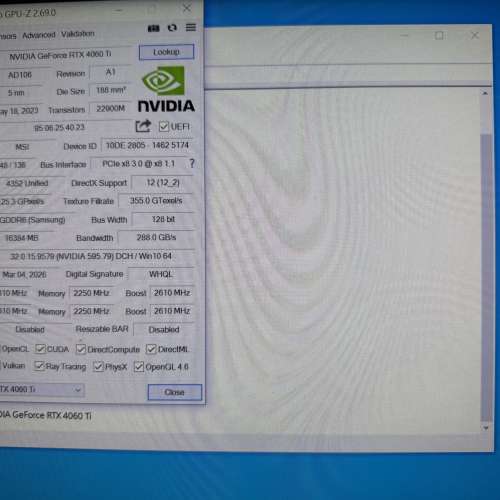500x500 pixels.
Task: Open the hamburger menu icon
Action: click(x=191, y=27)
